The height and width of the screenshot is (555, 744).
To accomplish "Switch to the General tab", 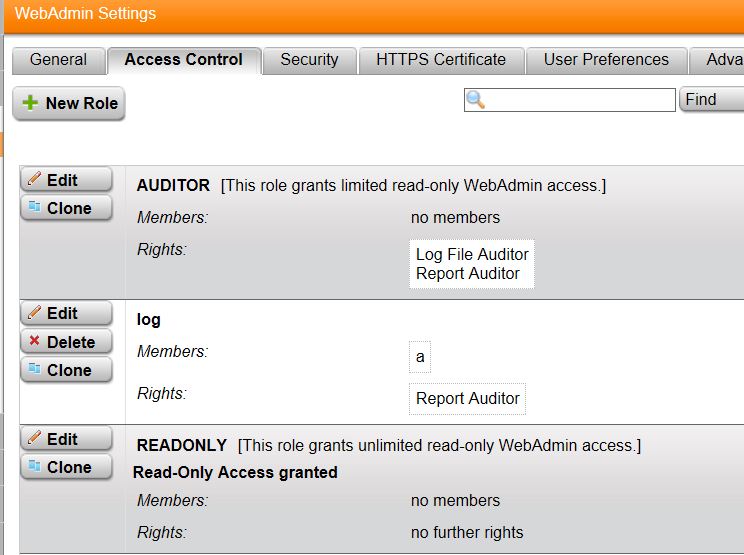I will click(58, 60).
